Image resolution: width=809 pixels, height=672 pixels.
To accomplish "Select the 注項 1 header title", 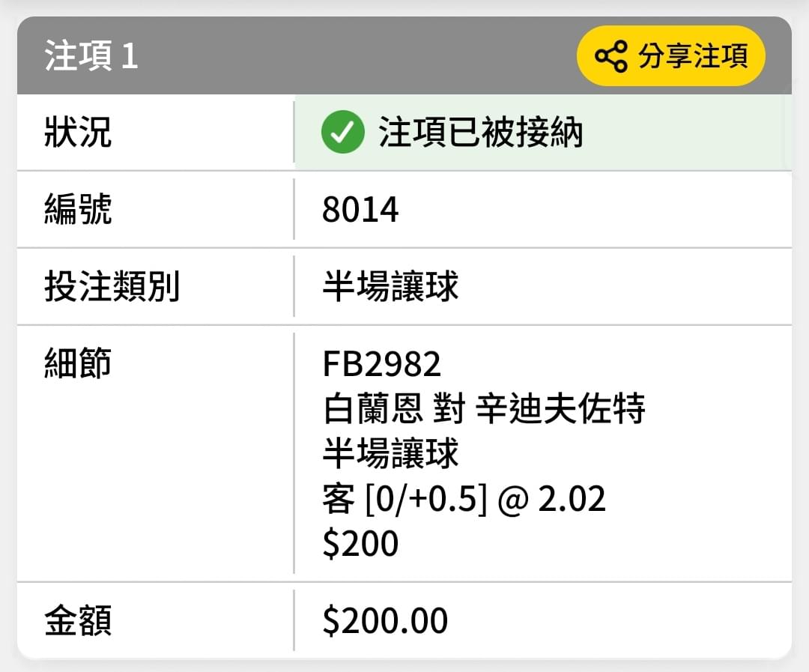I will (91, 55).
